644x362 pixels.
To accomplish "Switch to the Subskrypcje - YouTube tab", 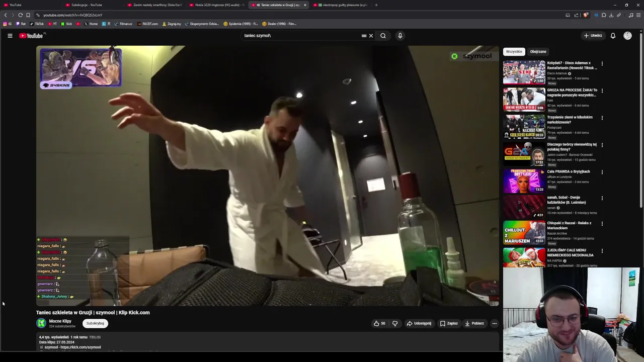I will click(x=93, y=5).
